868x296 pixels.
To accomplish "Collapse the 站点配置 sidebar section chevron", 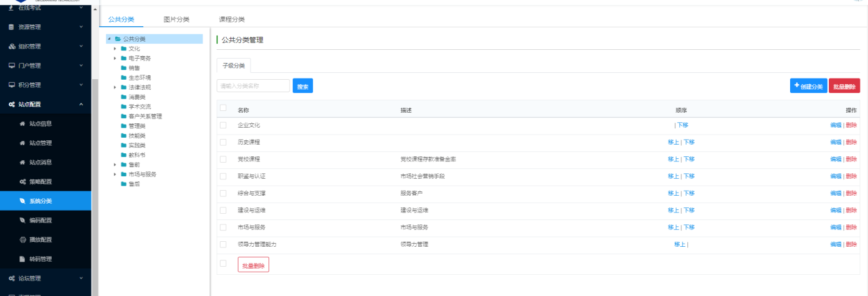I will [81, 104].
